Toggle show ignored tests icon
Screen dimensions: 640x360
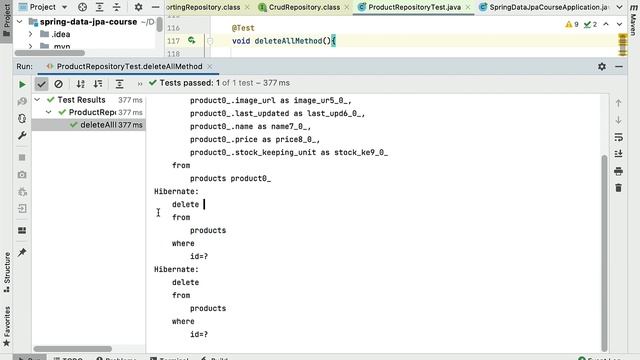pos(58,84)
